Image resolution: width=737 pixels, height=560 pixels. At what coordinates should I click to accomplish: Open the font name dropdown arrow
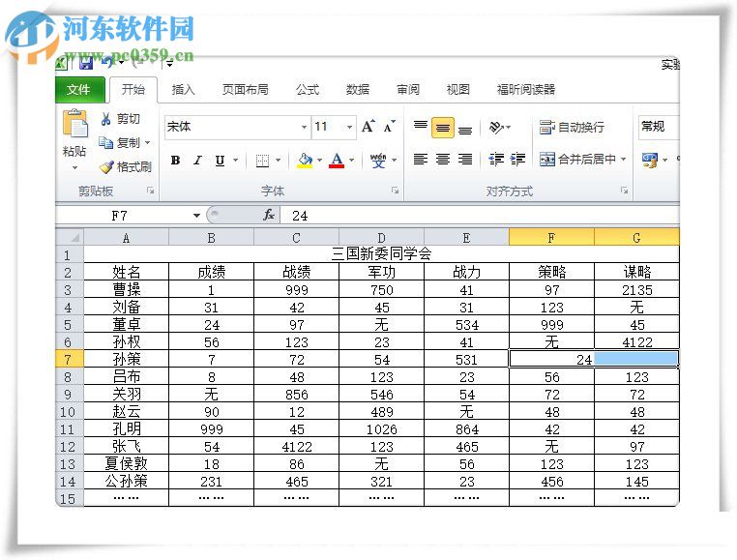[x=304, y=127]
